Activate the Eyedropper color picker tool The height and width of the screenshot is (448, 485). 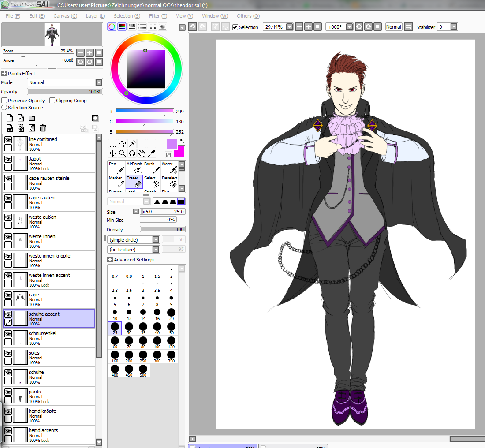[151, 153]
